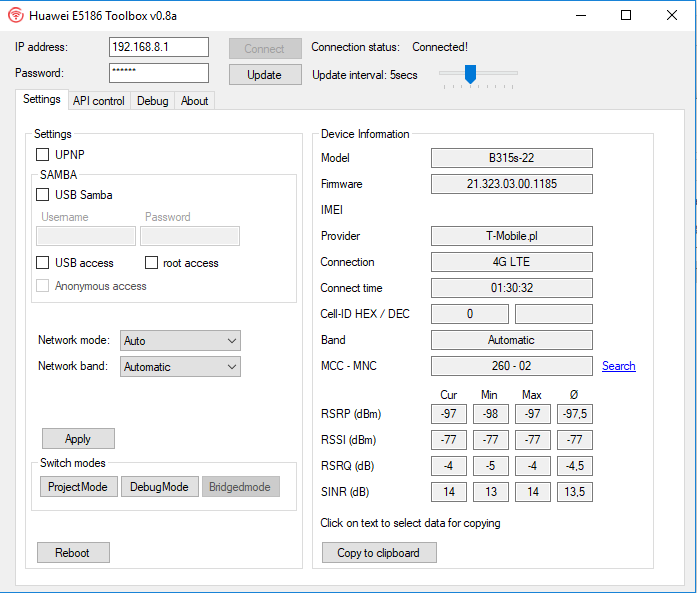697x593 pixels.
Task: Expand the Network band dropdown
Action: pyautogui.click(x=180, y=367)
